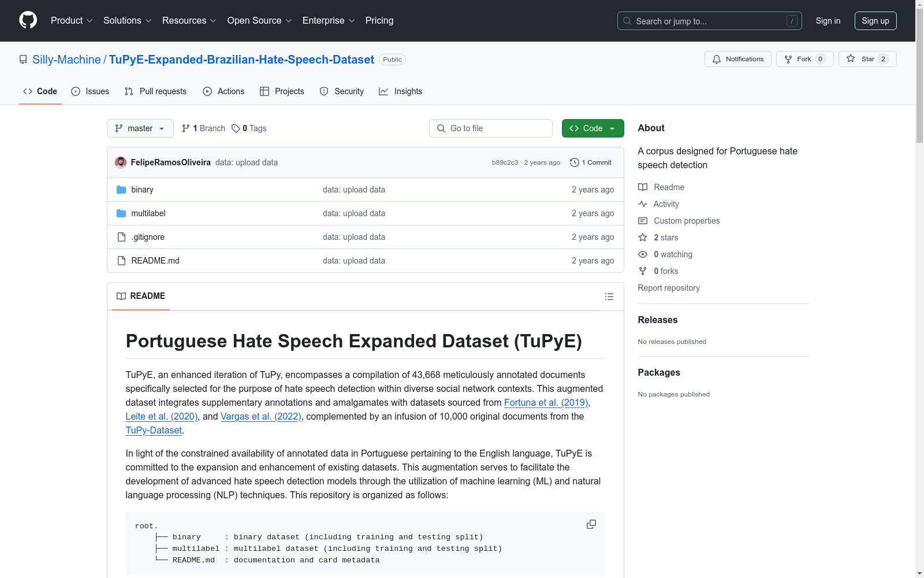Expand the Enterprise menu
Screen dimensions: 924x578
tap(329, 20)
